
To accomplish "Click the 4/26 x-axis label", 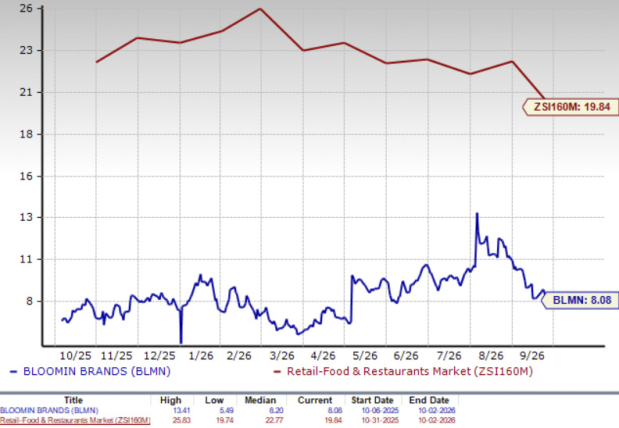I will pos(323,356).
